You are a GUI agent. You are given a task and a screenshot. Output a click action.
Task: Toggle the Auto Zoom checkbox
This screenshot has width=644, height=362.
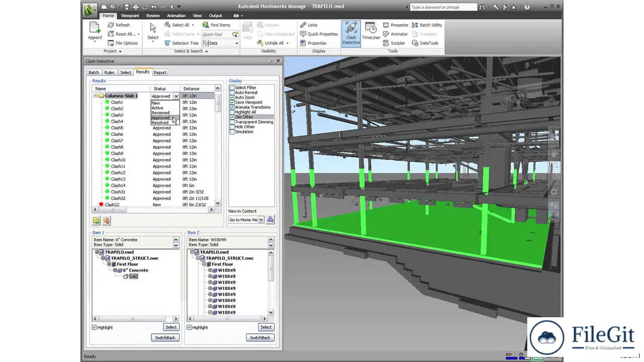coord(232,98)
